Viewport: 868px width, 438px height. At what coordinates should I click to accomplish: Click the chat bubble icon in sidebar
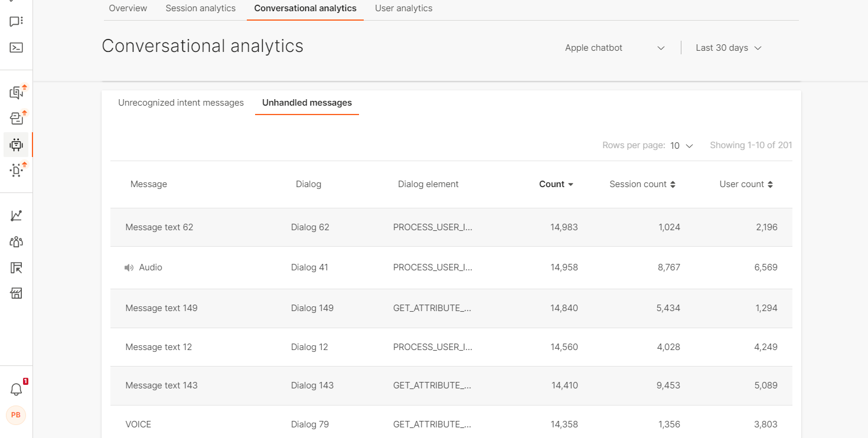tap(17, 22)
